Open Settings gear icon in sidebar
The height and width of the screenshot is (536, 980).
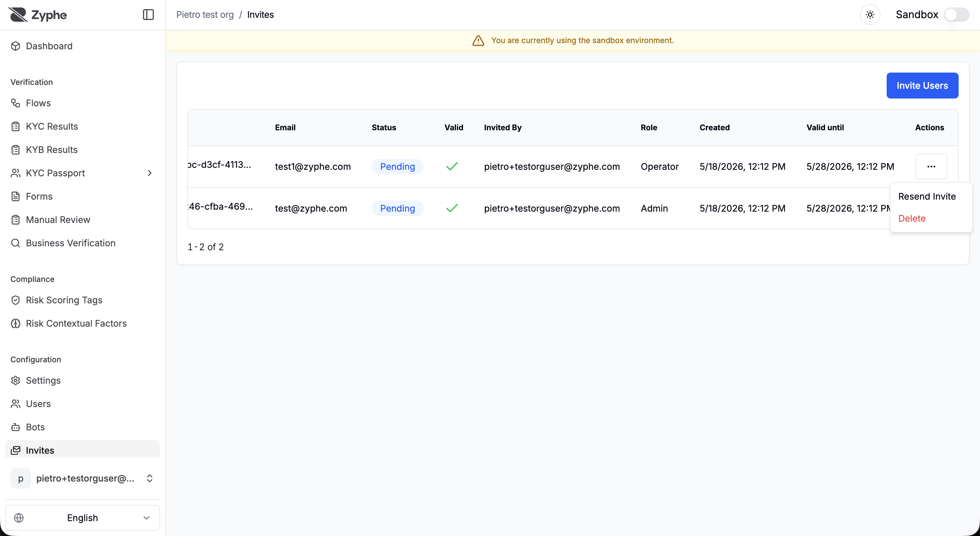(16, 380)
